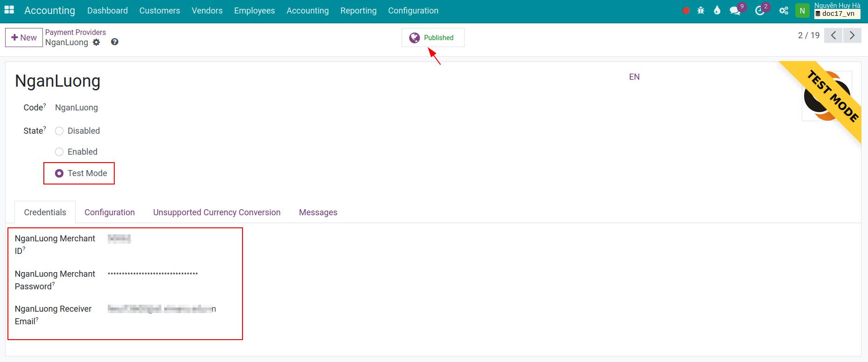Click the 2 / 19 pager counter
The image size is (868, 362).
808,35
